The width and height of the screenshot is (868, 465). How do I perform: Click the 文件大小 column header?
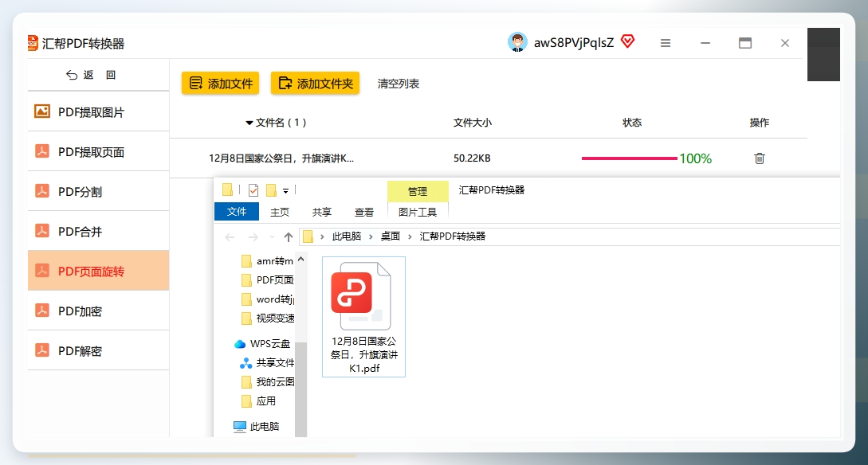click(x=472, y=123)
